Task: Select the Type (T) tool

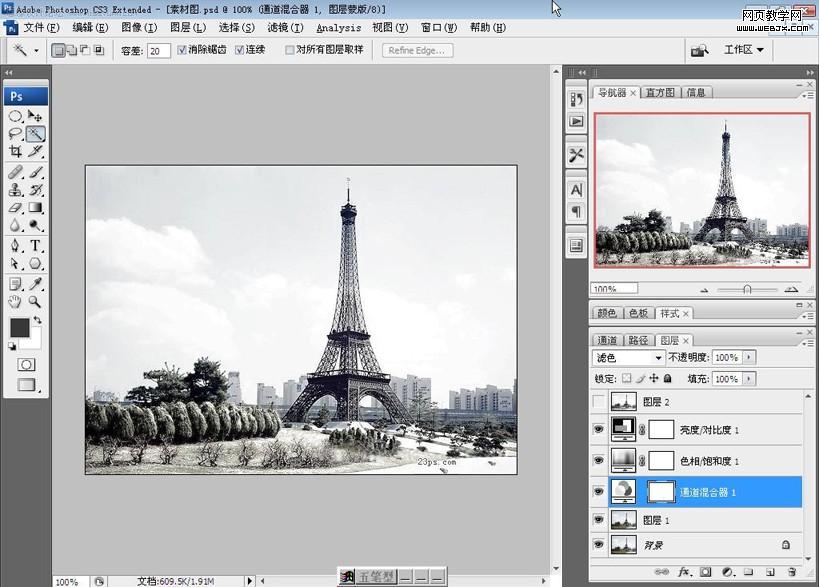Action: coord(35,246)
